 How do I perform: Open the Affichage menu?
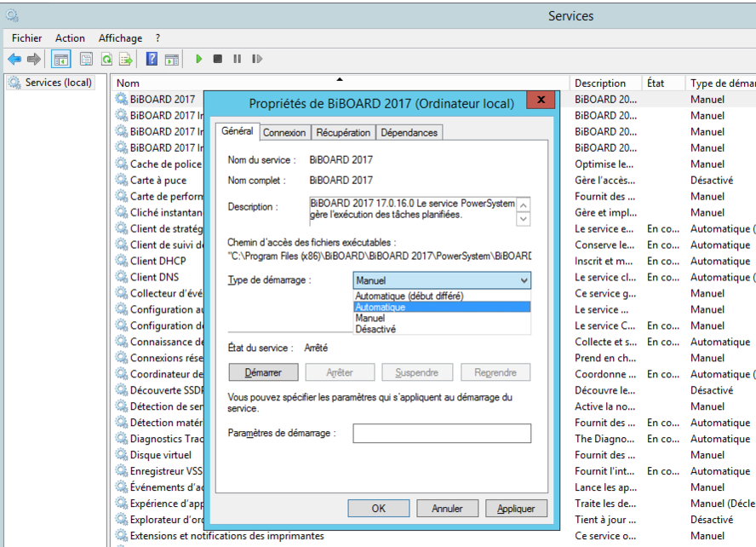(121, 38)
